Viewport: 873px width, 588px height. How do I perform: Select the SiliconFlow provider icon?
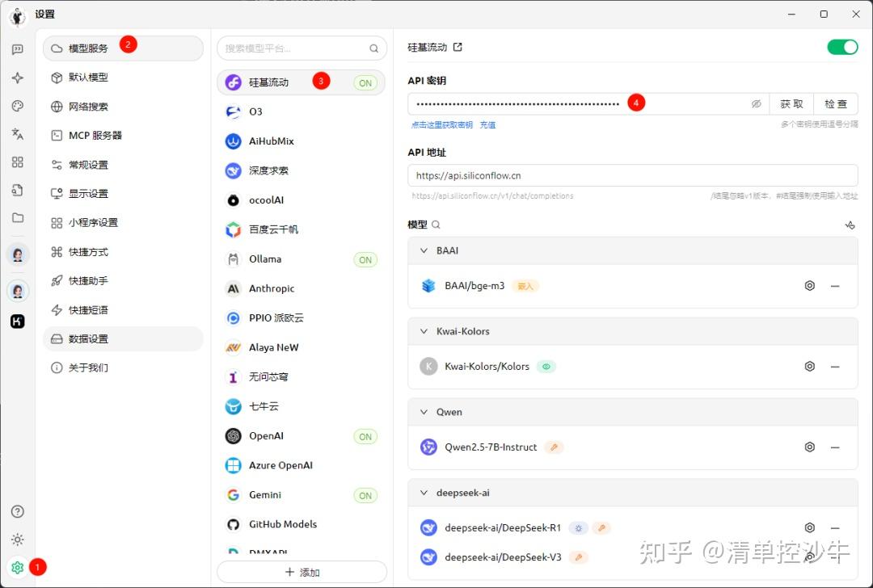click(x=233, y=82)
